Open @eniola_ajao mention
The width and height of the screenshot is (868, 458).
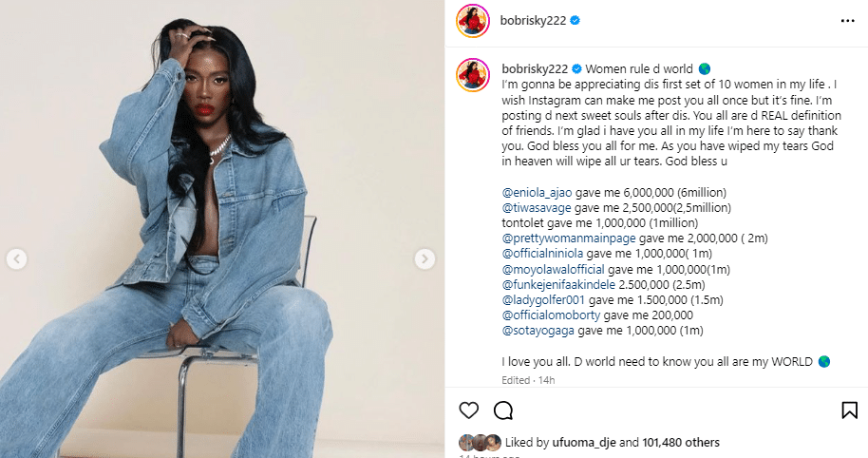point(537,193)
